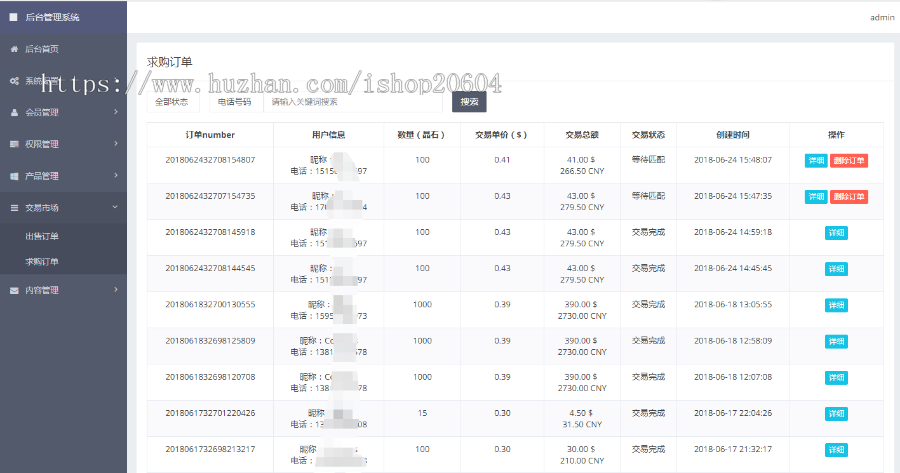
Task: Click 等待匹配 status in the first row
Action: tap(648, 160)
